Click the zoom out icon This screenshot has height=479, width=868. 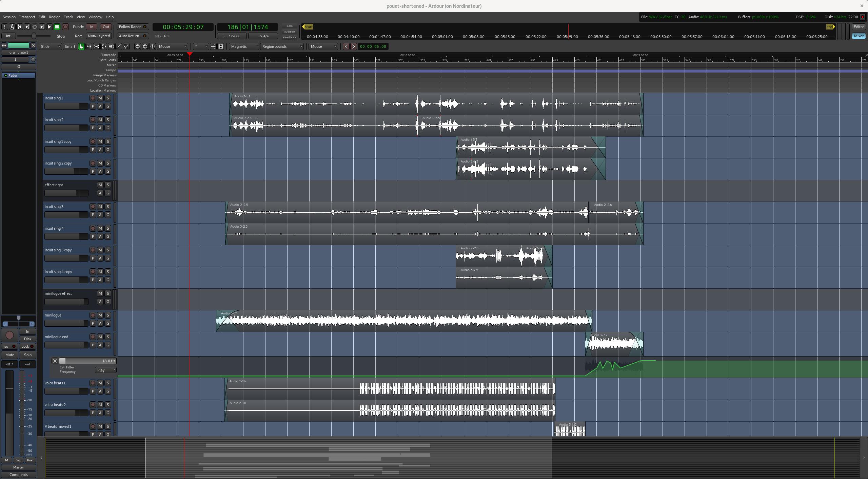tap(137, 46)
